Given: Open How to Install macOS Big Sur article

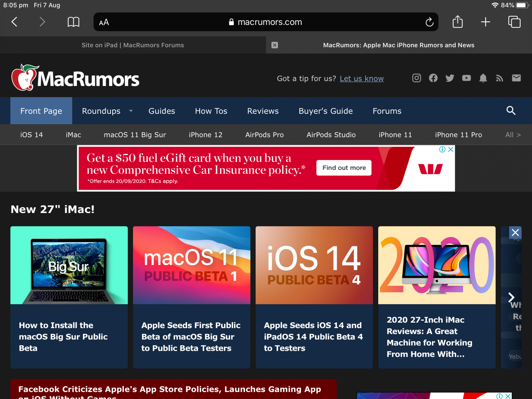Looking at the screenshot, I should point(63,336).
